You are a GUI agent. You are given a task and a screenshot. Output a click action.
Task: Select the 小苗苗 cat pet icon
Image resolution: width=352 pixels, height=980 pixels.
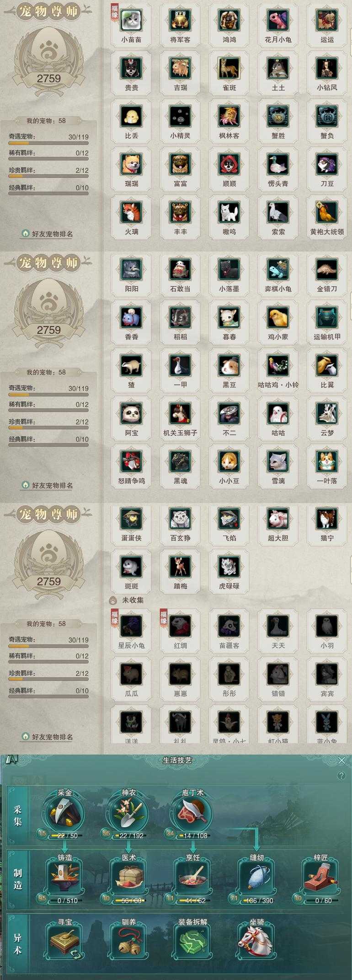pos(132,21)
